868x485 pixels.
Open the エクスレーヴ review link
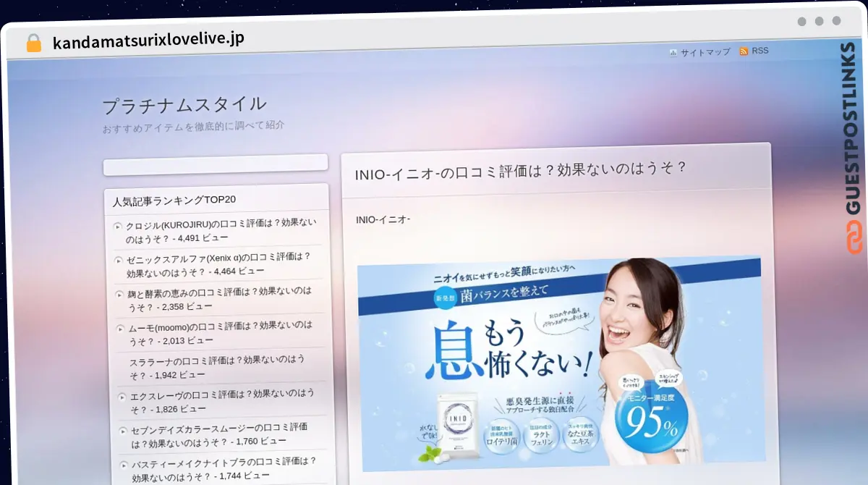[x=222, y=401]
